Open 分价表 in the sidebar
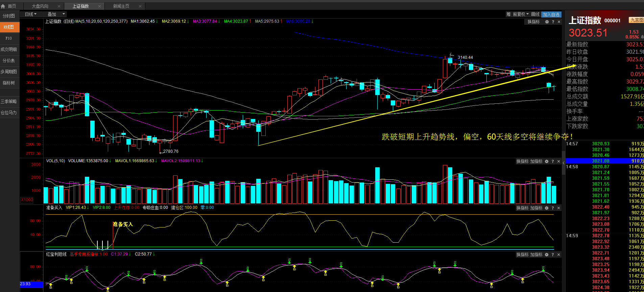The height and width of the screenshot is (292, 644). 9,60
